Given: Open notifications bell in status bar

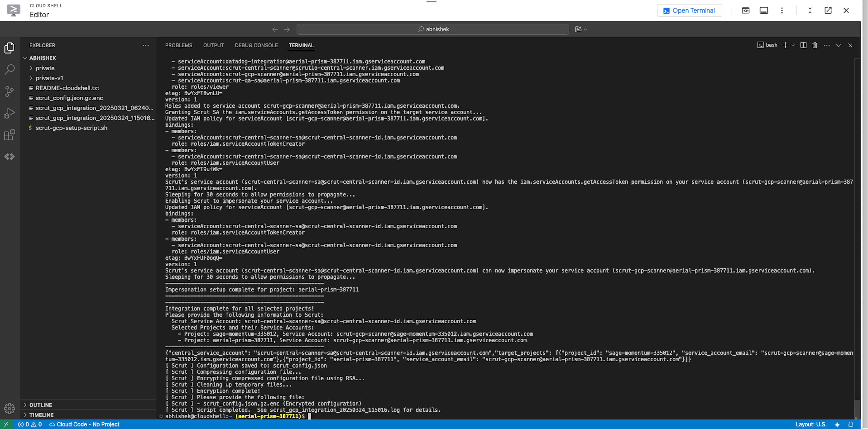Looking at the screenshot, I should (850, 424).
